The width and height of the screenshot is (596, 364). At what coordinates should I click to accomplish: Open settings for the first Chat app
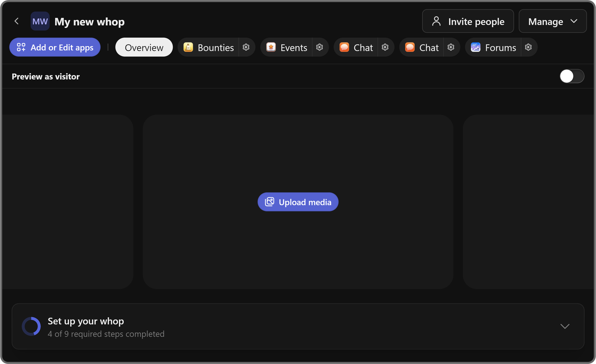385,47
